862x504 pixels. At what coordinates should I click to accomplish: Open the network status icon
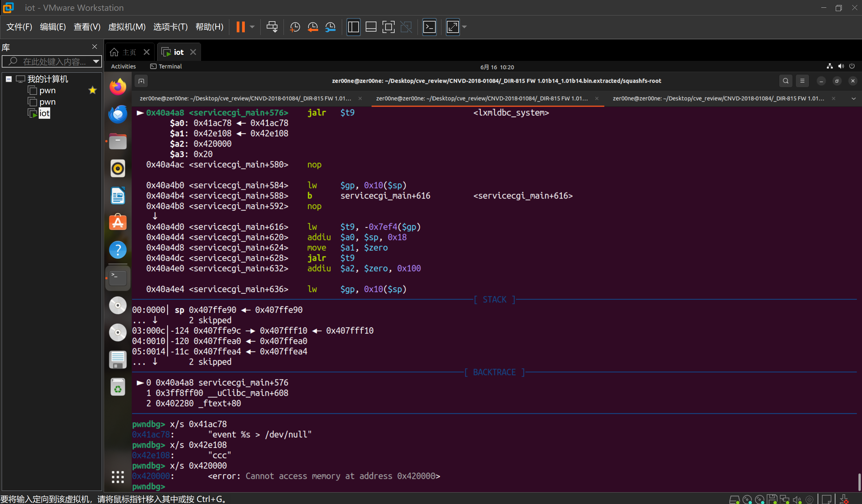tap(829, 66)
